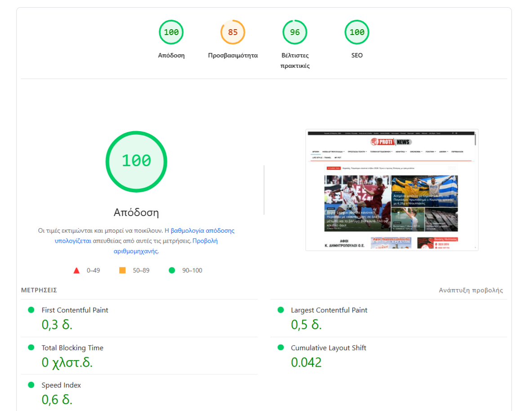Click the red triangle 0–49 legend icon
Screen dimensions: 532x411
(x=76, y=270)
